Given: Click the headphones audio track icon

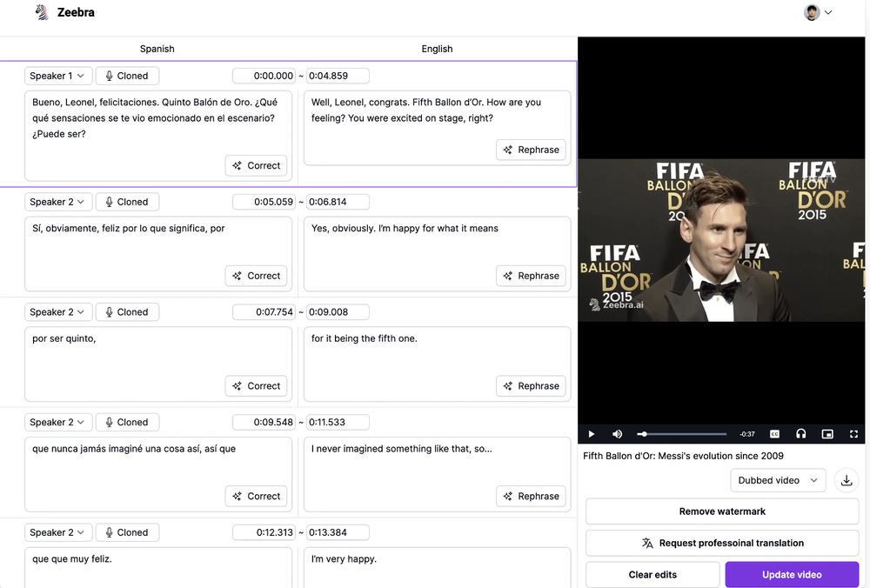Looking at the screenshot, I should pos(800,434).
